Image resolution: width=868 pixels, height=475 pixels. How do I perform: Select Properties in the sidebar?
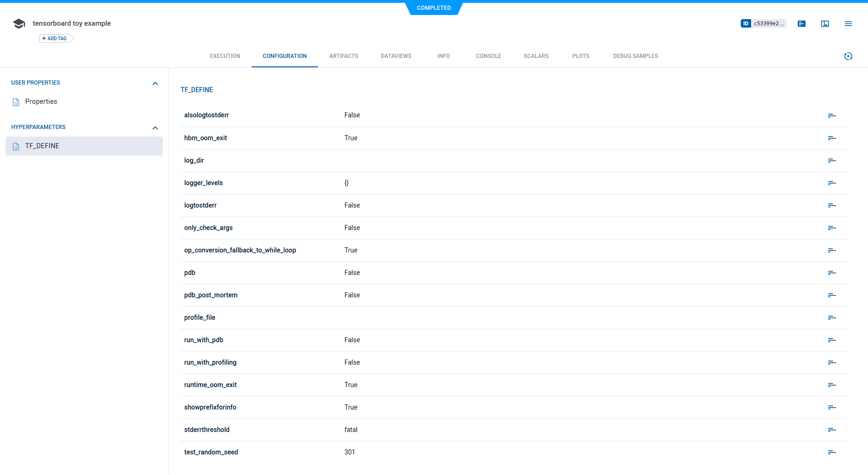pos(41,101)
